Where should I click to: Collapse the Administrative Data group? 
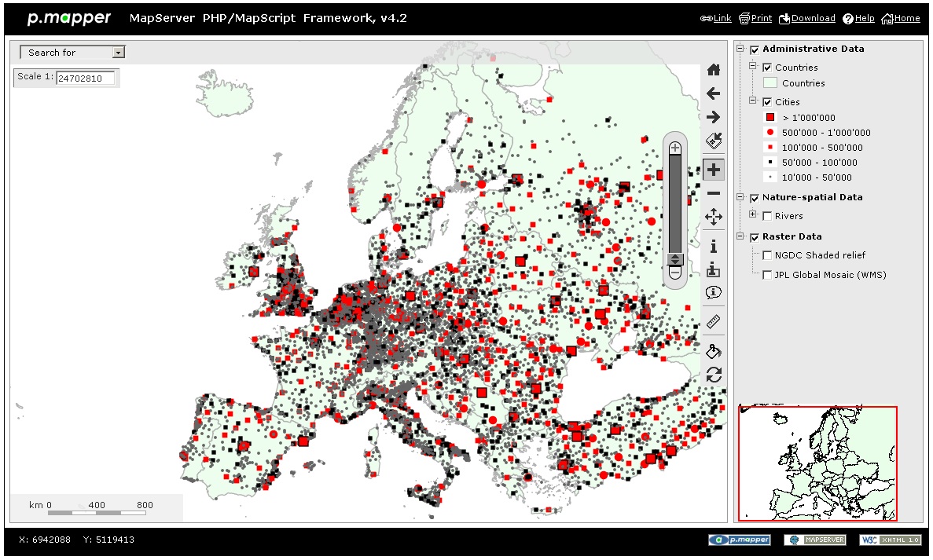coord(740,49)
